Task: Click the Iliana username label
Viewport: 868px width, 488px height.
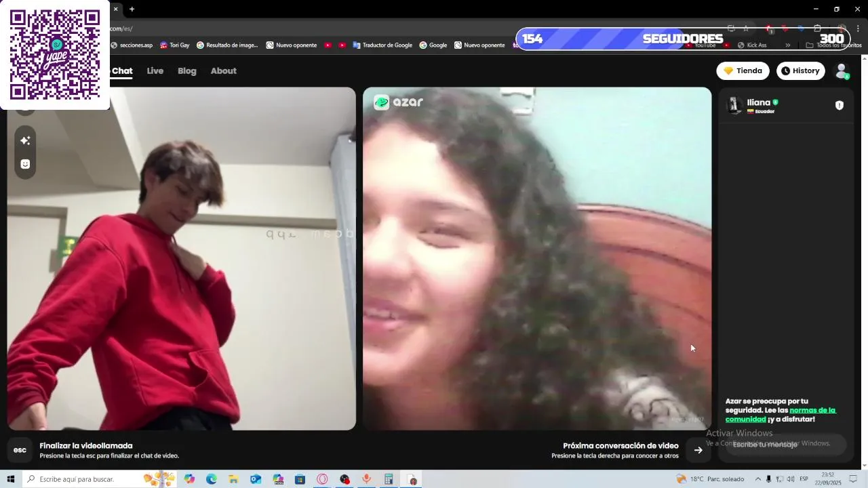Action: point(758,102)
